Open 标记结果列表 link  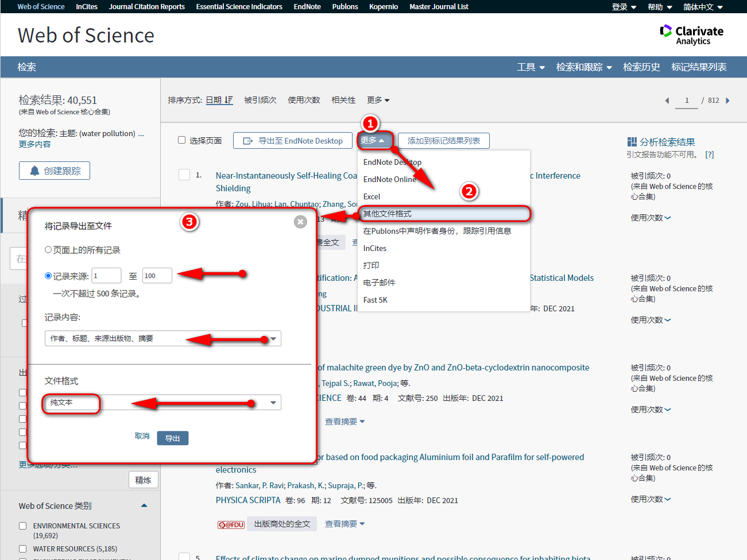(x=699, y=67)
